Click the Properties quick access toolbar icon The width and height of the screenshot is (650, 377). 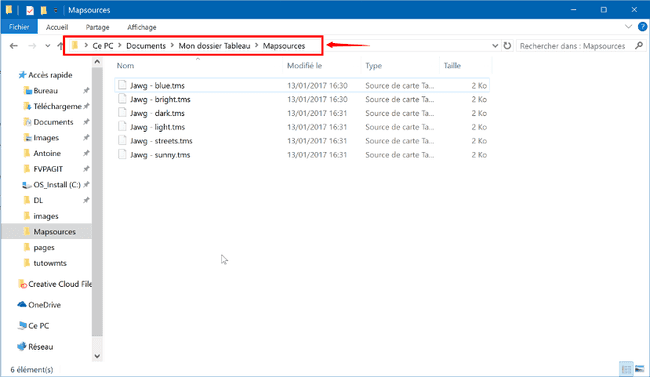pyautogui.click(x=29, y=10)
